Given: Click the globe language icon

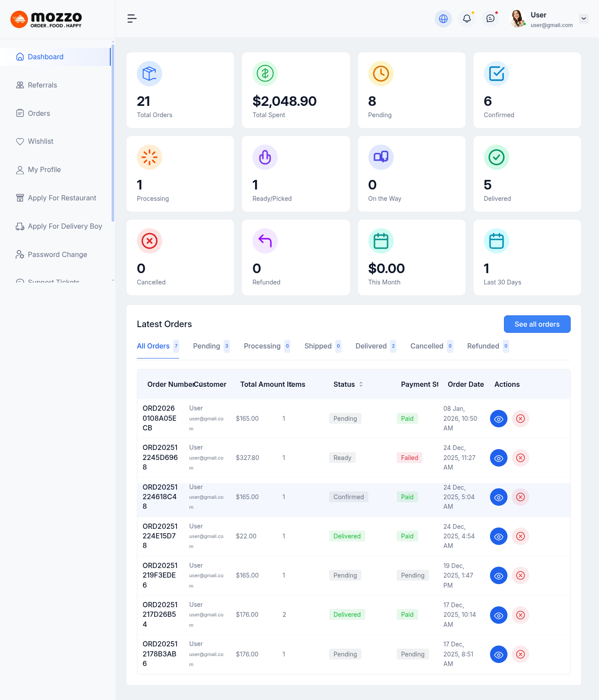Looking at the screenshot, I should coord(443,19).
